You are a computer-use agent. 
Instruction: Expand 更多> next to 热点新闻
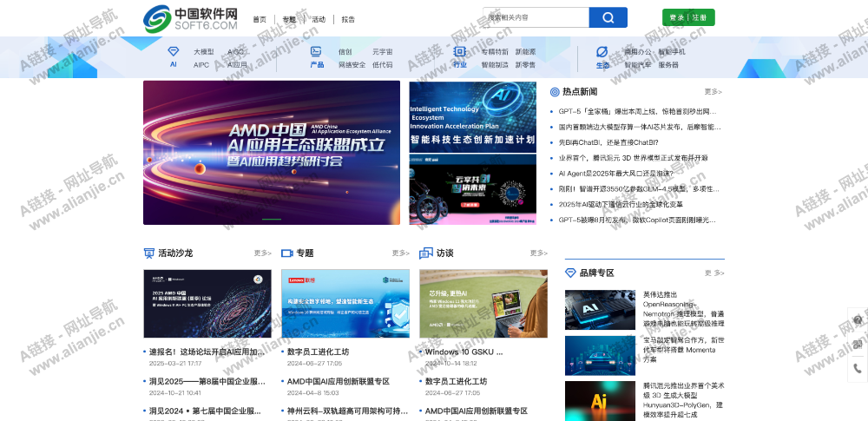(x=713, y=92)
